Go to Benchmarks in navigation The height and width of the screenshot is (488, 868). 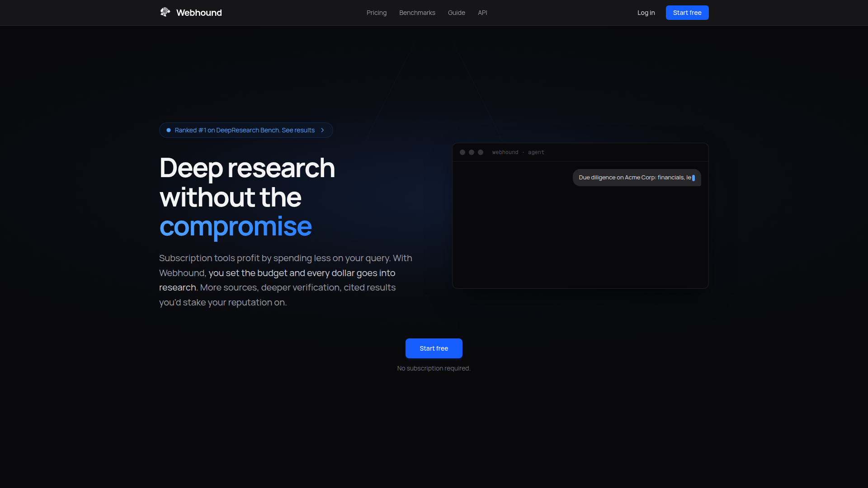point(417,13)
